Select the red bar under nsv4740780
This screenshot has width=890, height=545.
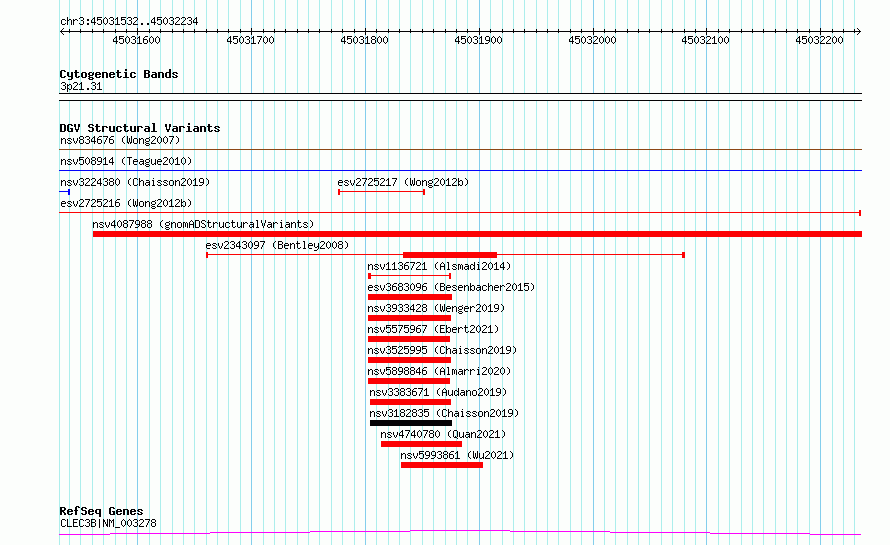tap(421, 444)
